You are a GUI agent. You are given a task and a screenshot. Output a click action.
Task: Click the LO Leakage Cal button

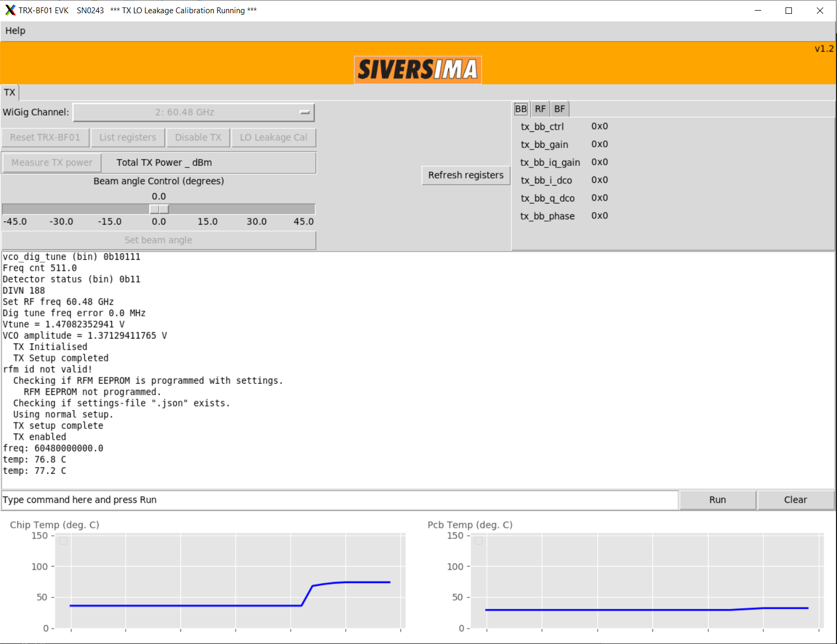[273, 138]
